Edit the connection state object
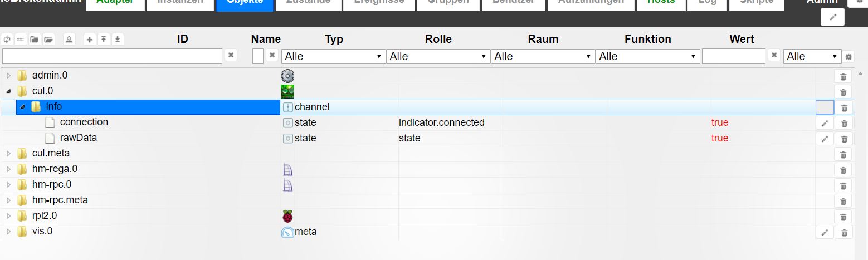This screenshot has height=260, width=868. click(825, 123)
